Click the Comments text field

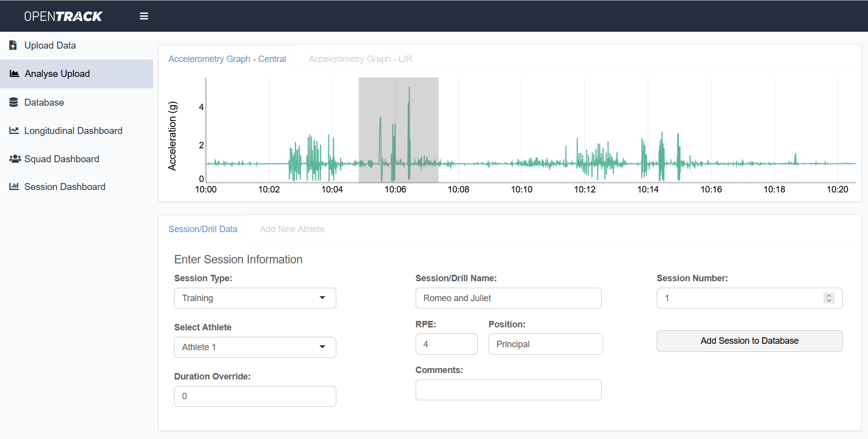pos(508,390)
